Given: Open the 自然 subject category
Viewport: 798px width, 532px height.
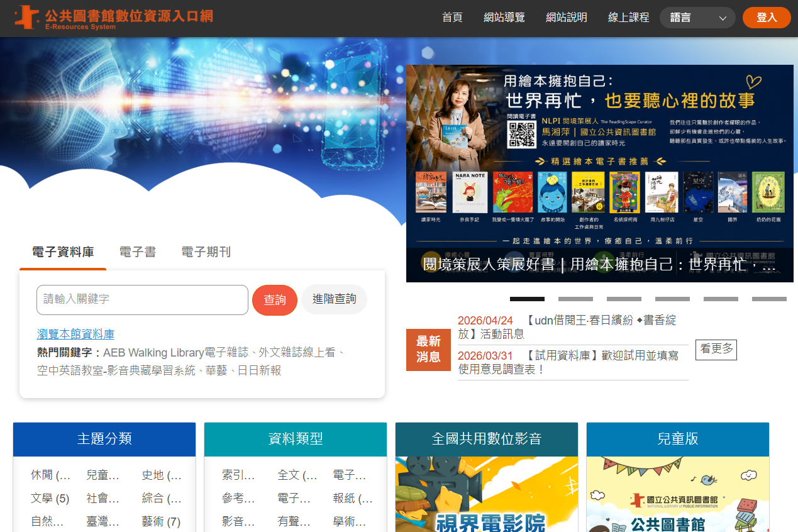Looking at the screenshot, I should point(47,522).
